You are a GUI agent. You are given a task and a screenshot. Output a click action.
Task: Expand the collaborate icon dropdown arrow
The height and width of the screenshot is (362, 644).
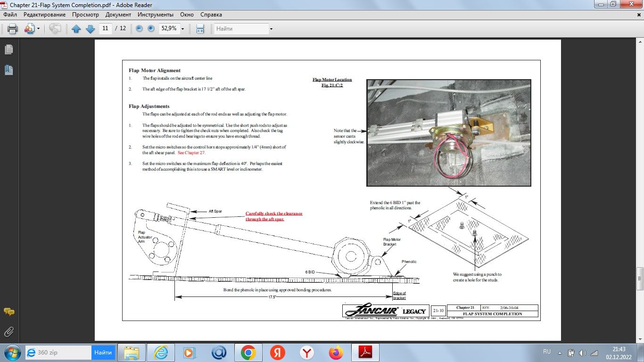click(x=39, y=29)
